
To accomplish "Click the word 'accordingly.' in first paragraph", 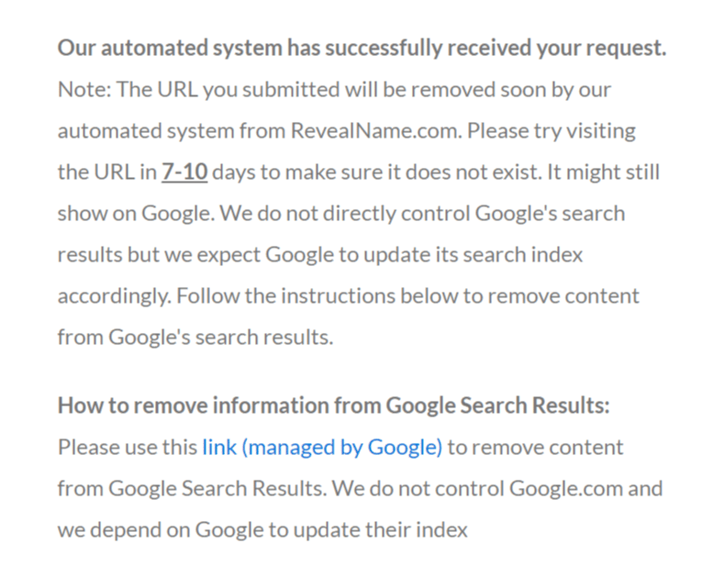I will tap(115, 296).
